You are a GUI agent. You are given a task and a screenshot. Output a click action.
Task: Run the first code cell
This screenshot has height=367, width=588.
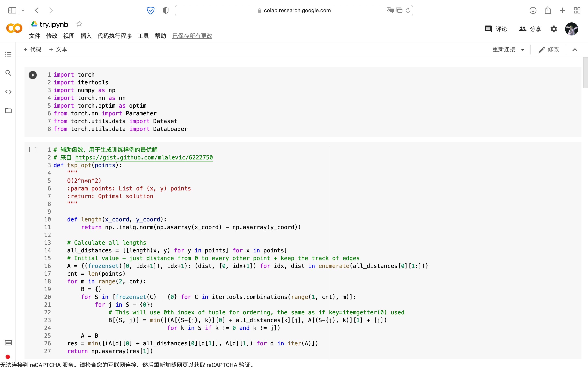click(x=32, y=75)
